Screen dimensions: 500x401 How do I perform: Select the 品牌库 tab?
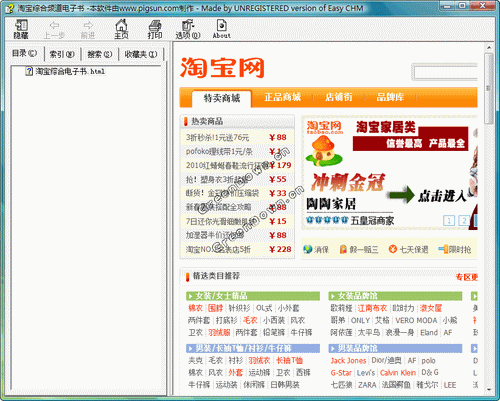tap(390, 97)
